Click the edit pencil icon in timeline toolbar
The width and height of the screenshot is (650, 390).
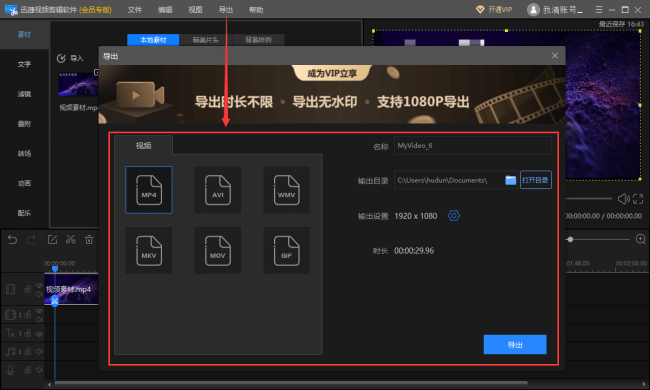pyautogui.click(x=52, y=240)
